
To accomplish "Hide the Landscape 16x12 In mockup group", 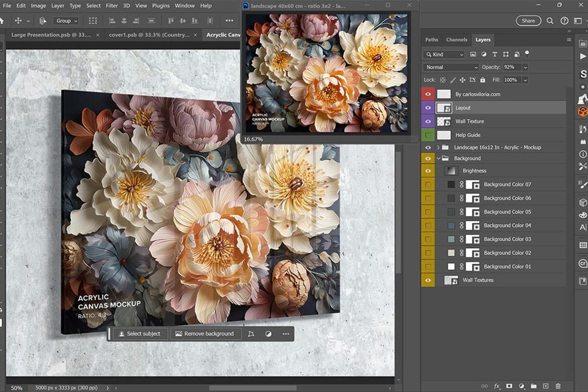I will [428, 147].
